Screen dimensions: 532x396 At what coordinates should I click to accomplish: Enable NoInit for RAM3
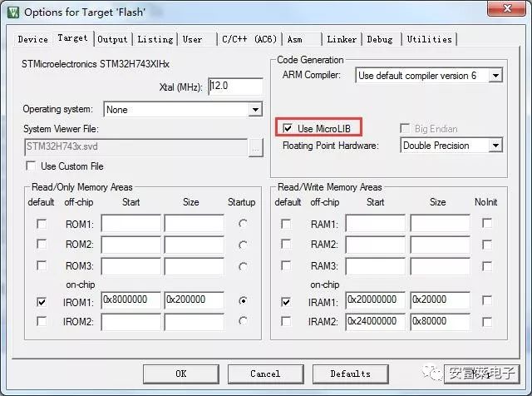point(487,266)
